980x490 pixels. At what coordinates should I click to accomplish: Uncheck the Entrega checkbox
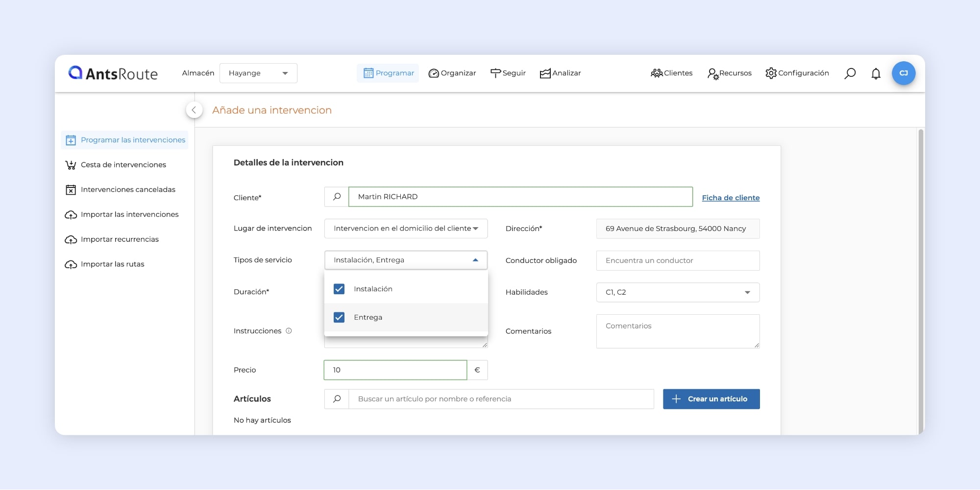coord(339,317)
